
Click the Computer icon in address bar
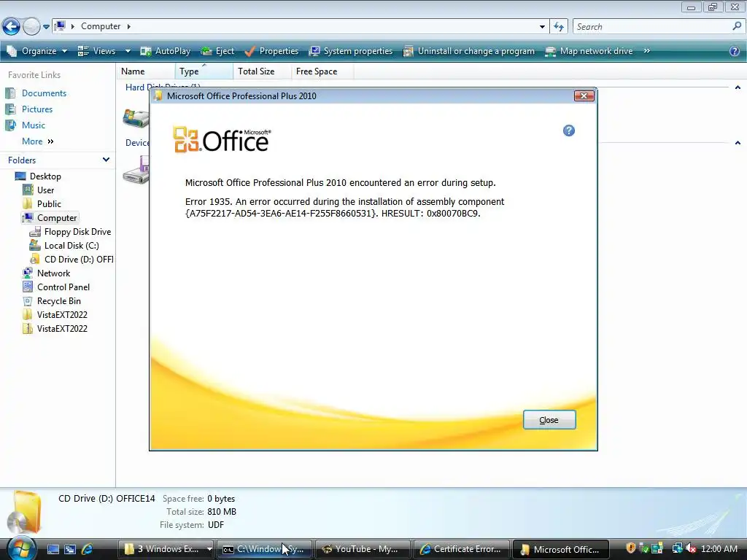(60, 26)
